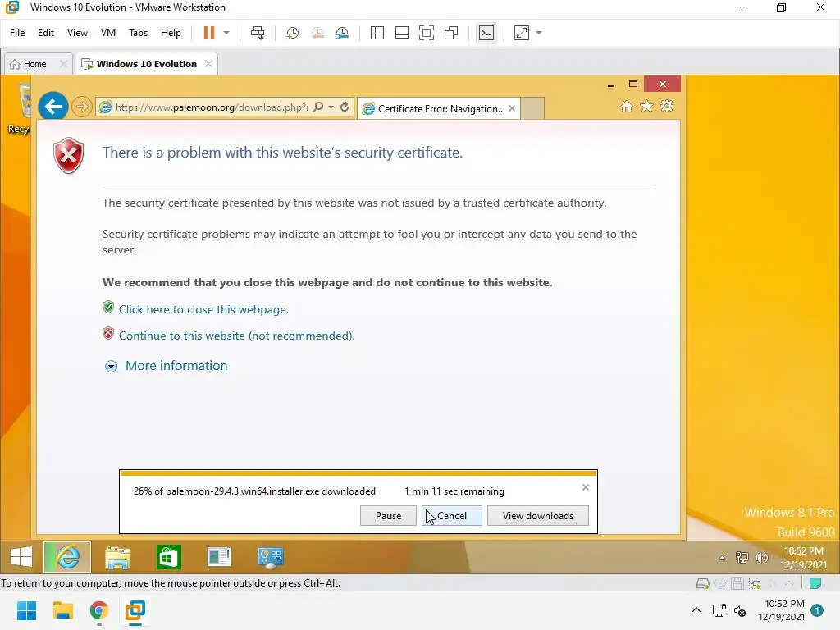Close the Windows 10 Evolution tab
This screenshot has height=630, width=840.
pyautogui.click(x=208, y=64)
